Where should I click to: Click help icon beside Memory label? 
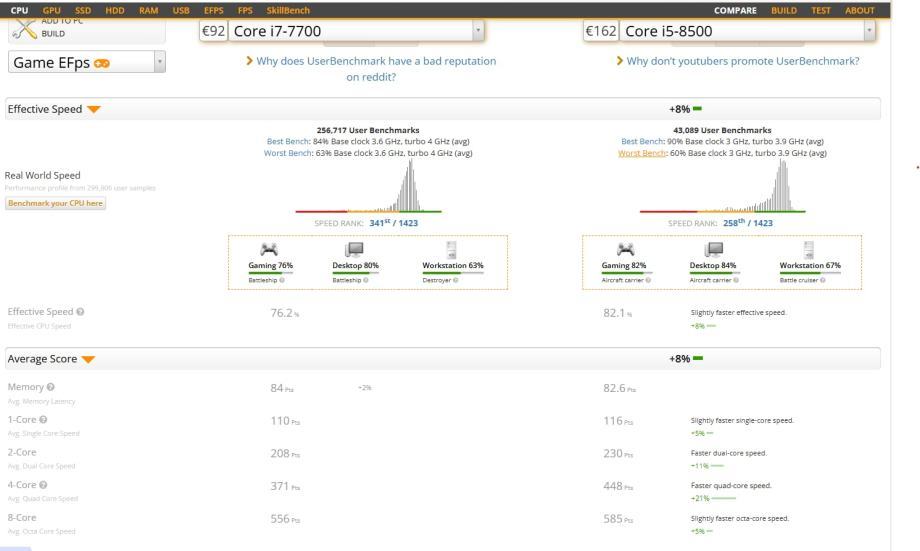coord(50,387)
